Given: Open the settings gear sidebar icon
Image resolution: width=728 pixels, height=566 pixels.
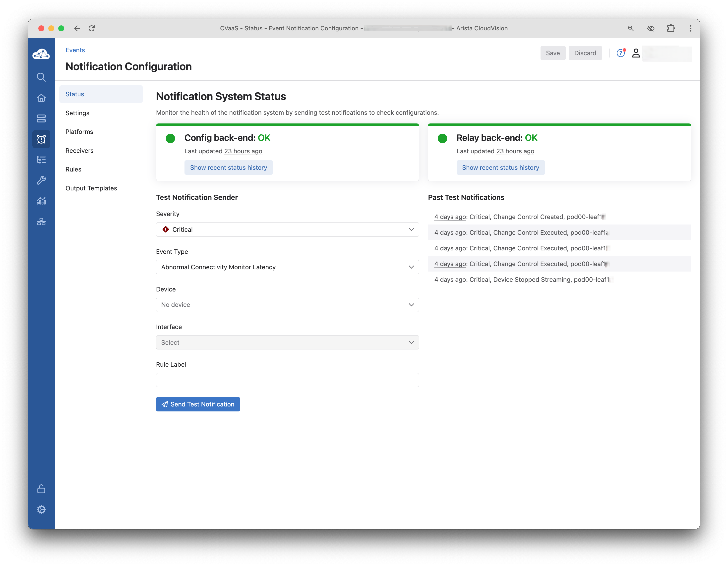Looking at the screenshot, I should tap(41, 509).
